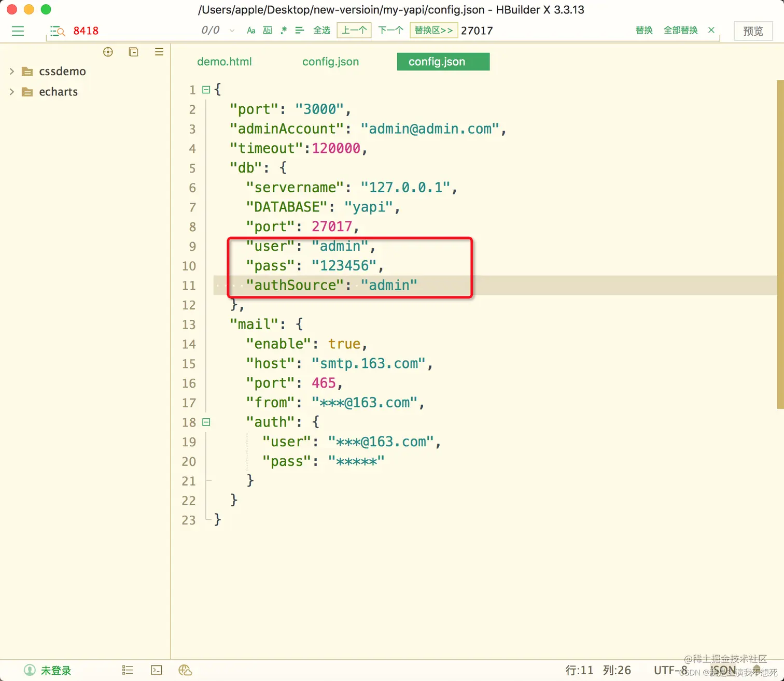Viewport: 784px width, 681px height.
Task: Click the "timeout" value 120000
Action: (336, 149)
